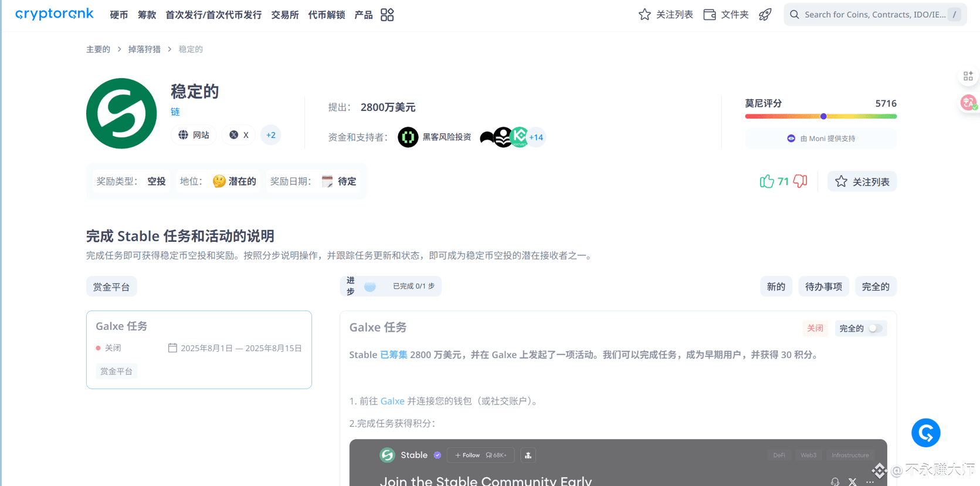The image size is (980, 486).
Task: Select the 完全的 filter tab
Action: [x=876, y=286]
